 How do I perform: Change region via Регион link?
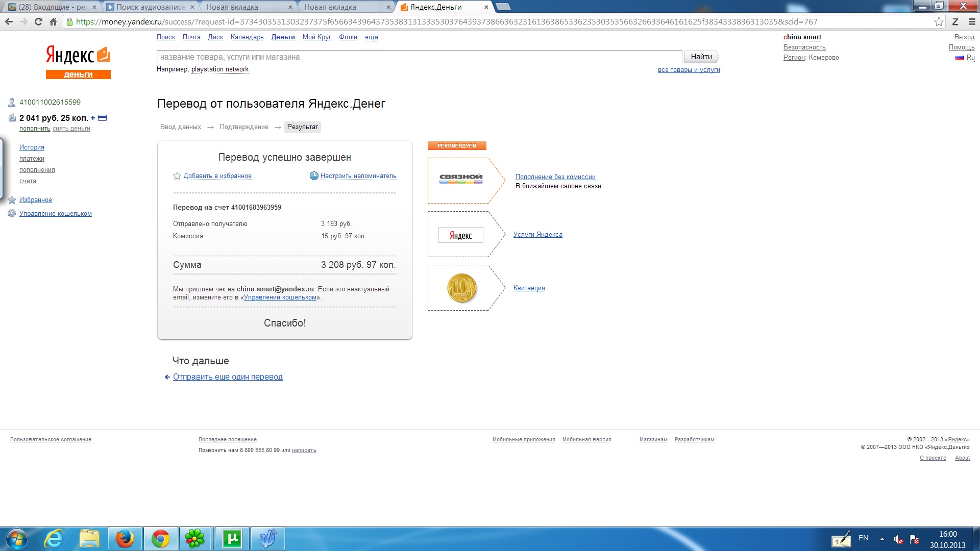click(x=794, y=58)
